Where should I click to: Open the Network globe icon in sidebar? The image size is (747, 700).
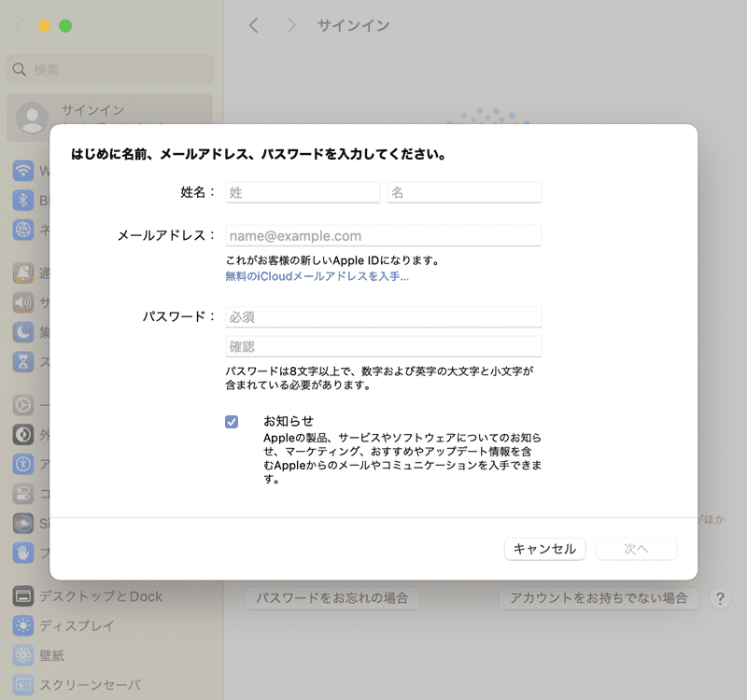pyautogui.click(x=22, y=230)
